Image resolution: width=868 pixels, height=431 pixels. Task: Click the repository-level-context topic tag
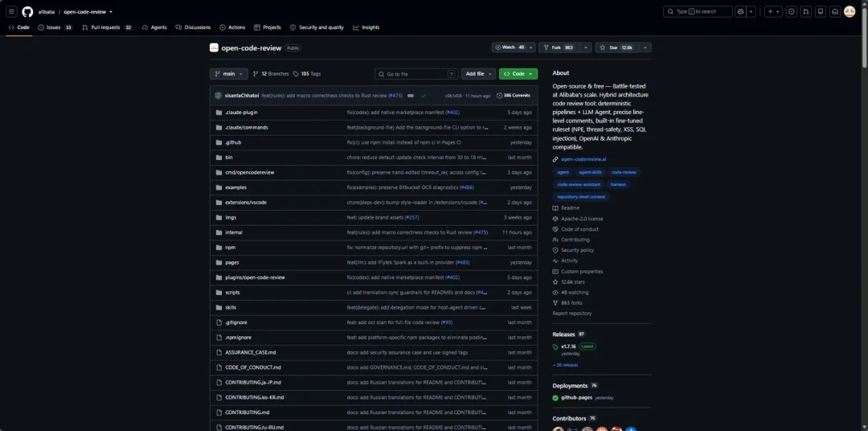[581, 197]
